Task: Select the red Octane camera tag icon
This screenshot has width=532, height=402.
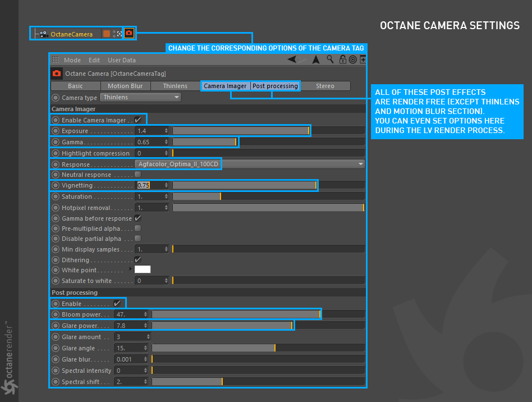Action: tap(129, 33)
